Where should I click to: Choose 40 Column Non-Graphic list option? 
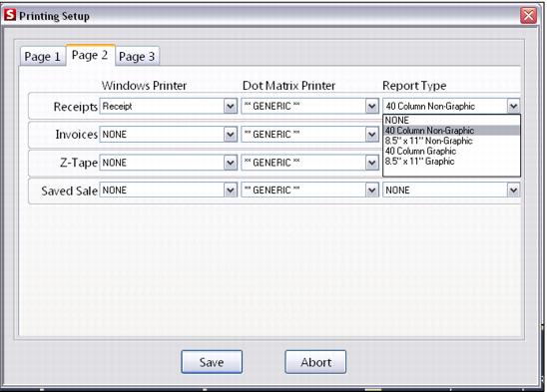point(451,131)
